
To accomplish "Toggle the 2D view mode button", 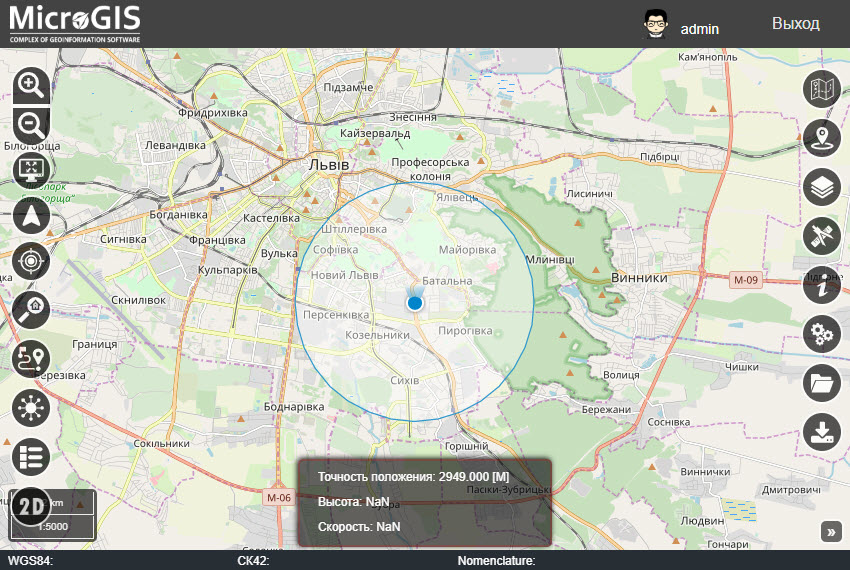I will pyautogui.click(x=31, y=506).
